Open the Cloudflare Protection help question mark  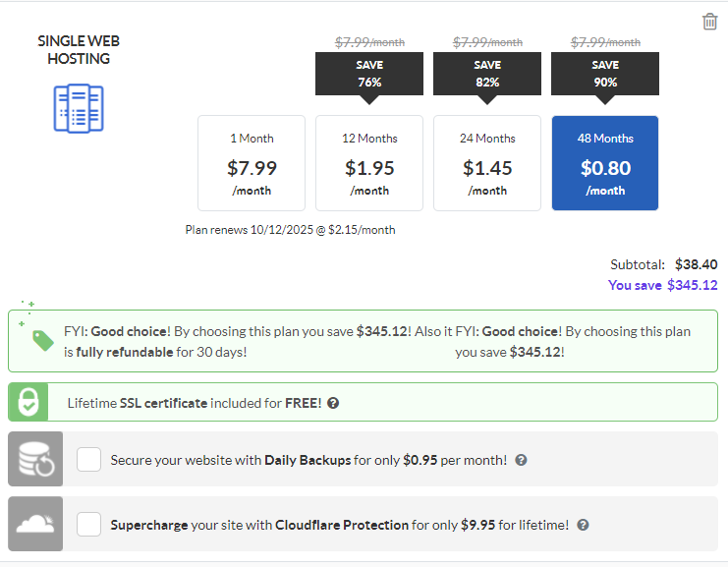(x=583, y=525)
